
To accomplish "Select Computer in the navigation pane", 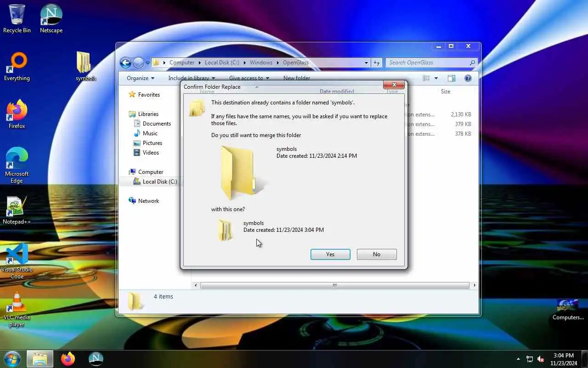I will (x=146, y=172).
